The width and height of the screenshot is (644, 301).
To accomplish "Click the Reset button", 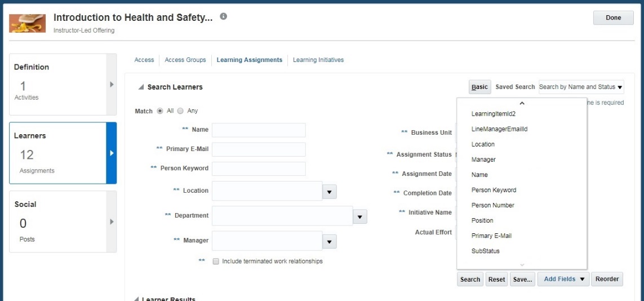I will pos(496,279).
